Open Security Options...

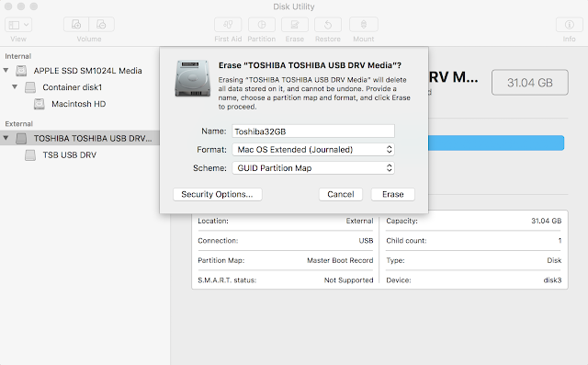pyautogui.click(x=217, y=194)
